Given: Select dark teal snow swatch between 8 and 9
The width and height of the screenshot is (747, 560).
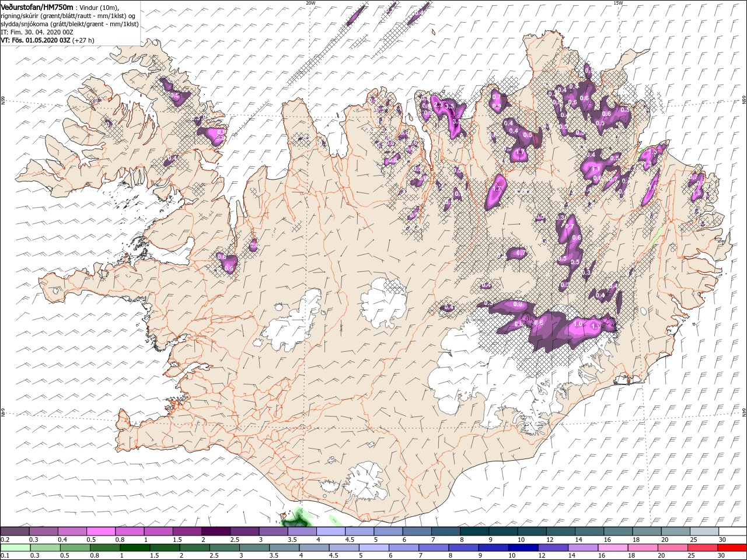Looking at the screenshot, I should pyautogui.click(x=473, y=531).
